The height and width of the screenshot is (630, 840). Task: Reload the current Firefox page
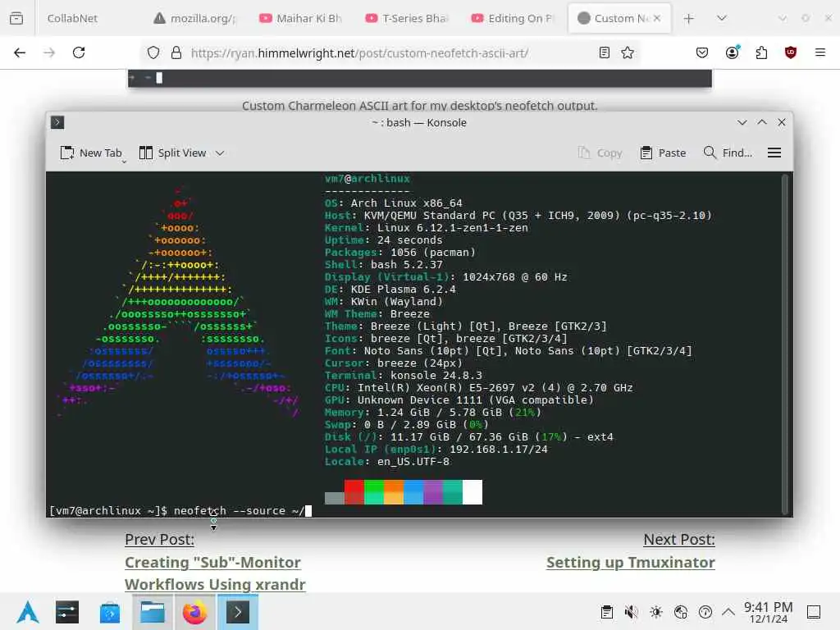click(79, 52)
